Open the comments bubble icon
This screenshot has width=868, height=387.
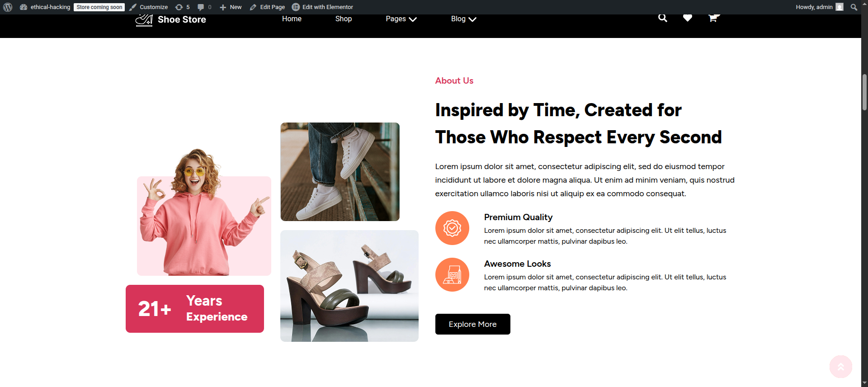coord(204,7)
